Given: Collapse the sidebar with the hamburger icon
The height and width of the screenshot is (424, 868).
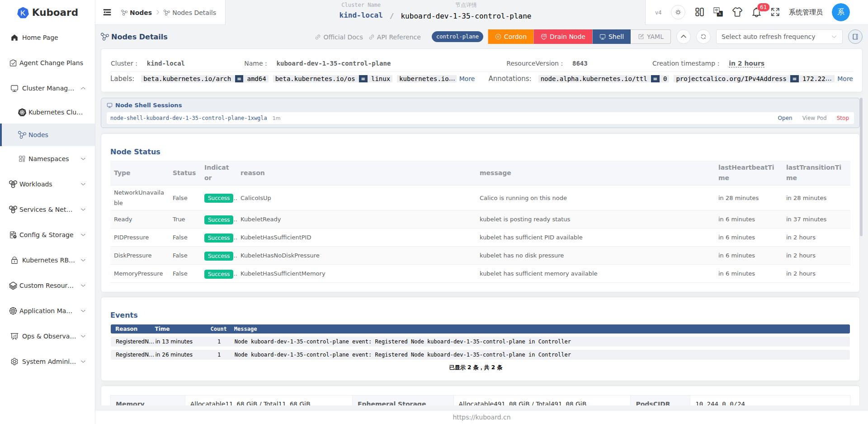Looking at the screenshot, I should pyautogui.click(x=107, y=12).
